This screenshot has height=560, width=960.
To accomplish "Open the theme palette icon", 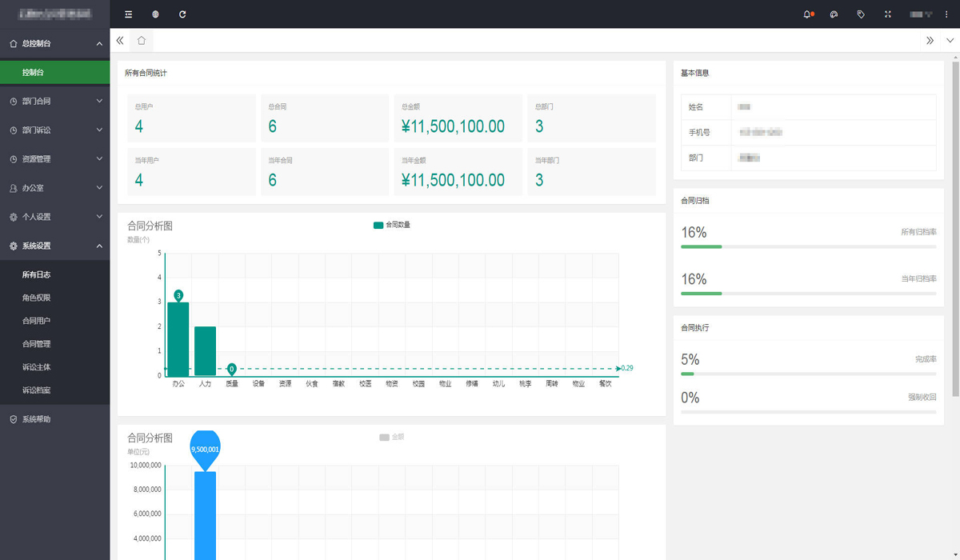I will 834,14.
